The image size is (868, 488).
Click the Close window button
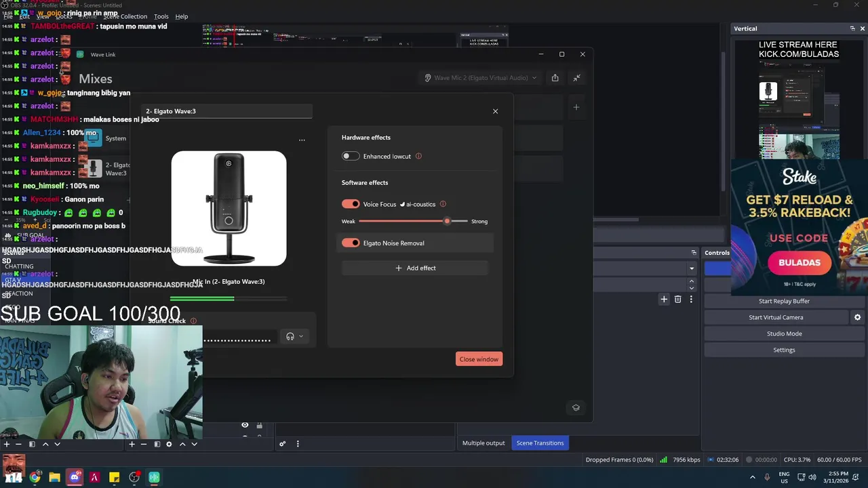(479, 359)
